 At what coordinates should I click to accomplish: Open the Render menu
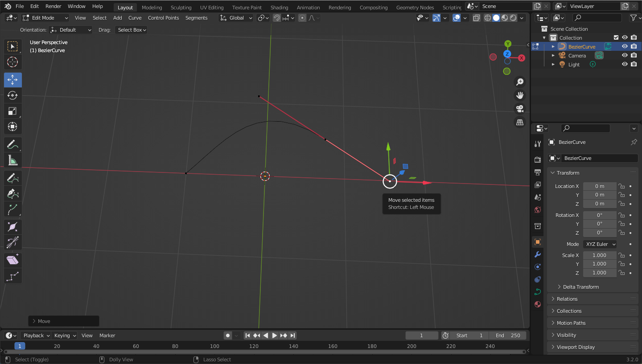(53, 6)
